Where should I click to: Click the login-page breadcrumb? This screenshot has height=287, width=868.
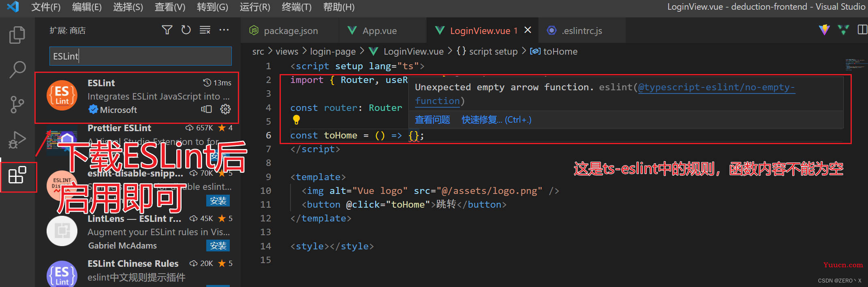(333, 51)
